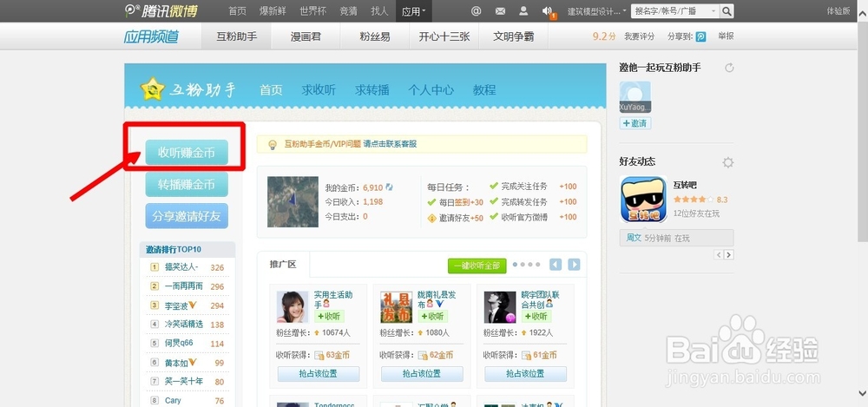The width and height of the screenshot is (868, 407).
Task: Open 找人 in top navigation
Action: click(379, 11)
